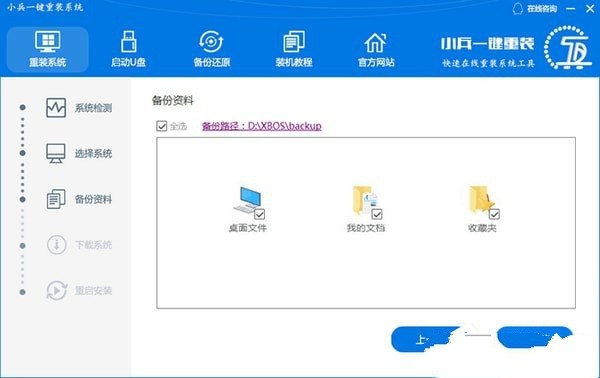This screenshot has height=378, width=600.
Task: Uncheck the 收藏夹 checkbox
Action: tap(494, 214)
